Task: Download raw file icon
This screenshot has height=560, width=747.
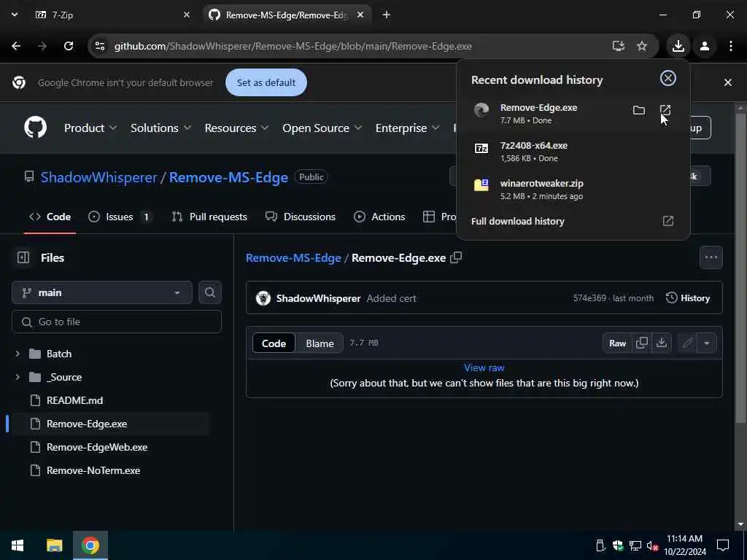Action: coord(661,343)
